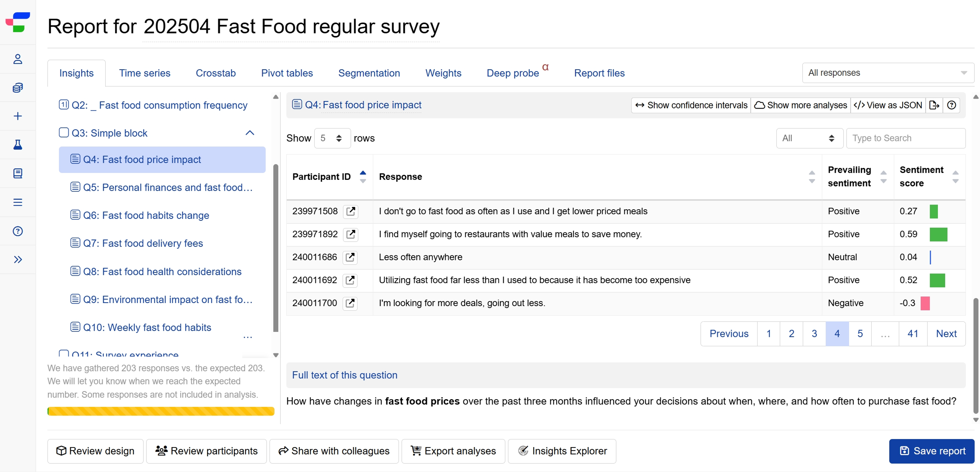Switch to the Insights tab
The image size is (980, 472).
[x=76, y=73]
